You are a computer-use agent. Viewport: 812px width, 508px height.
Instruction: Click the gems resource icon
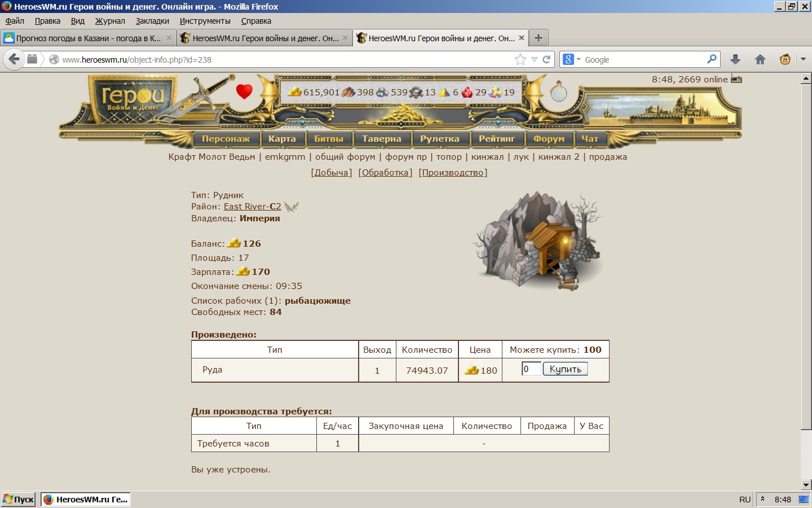coord(495,92)
